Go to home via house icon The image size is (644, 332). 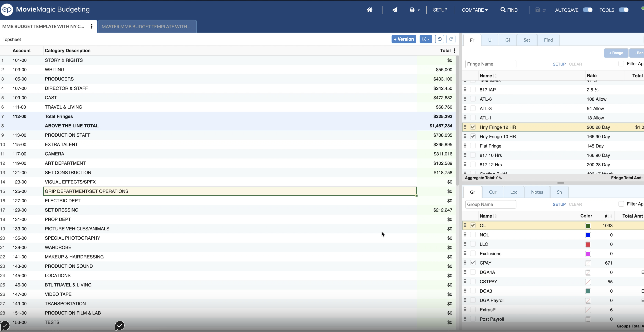coord(369,10)
